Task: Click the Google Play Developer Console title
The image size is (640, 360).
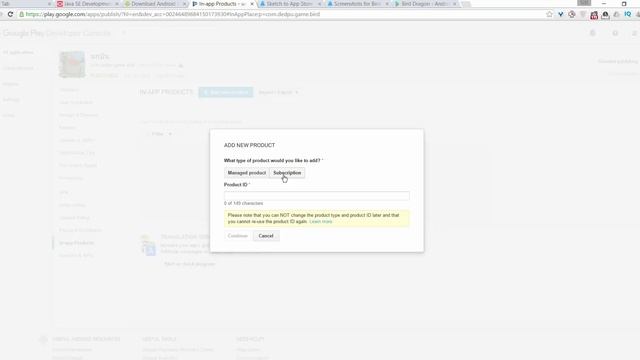Action: click(57, 33)
